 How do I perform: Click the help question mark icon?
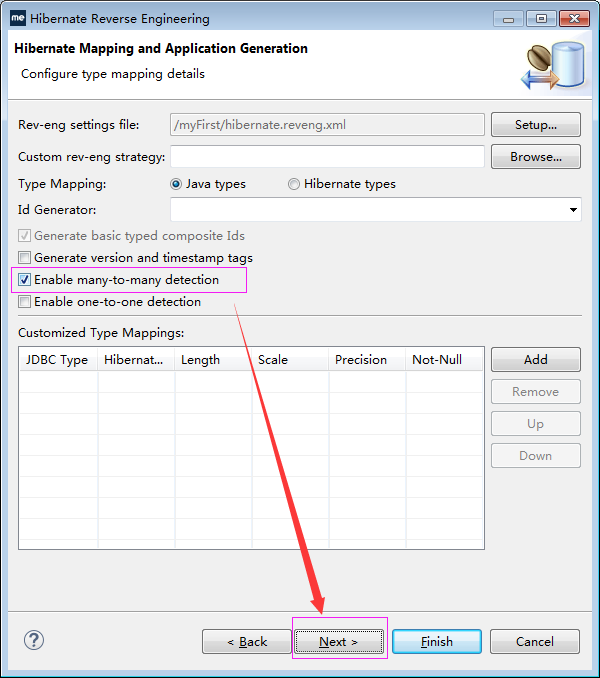[x=34, y=640]
